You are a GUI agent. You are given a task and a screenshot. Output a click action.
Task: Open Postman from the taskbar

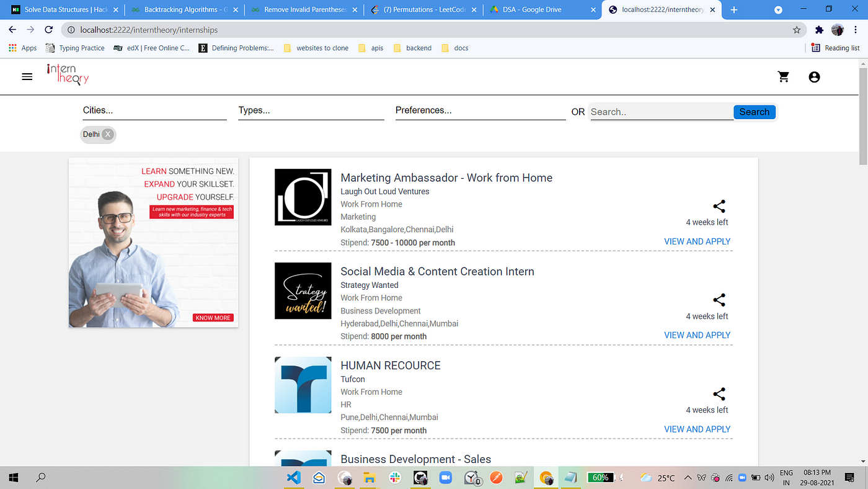[495, 477]
